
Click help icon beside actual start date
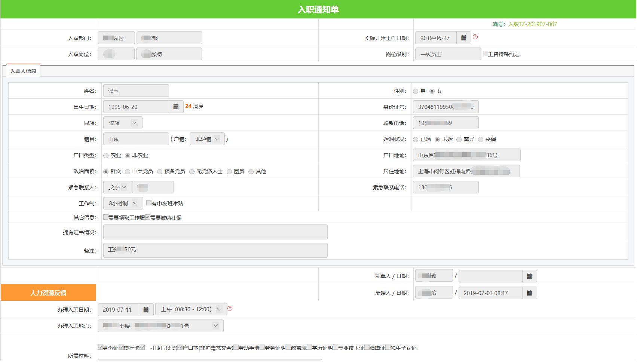[475, 37]
